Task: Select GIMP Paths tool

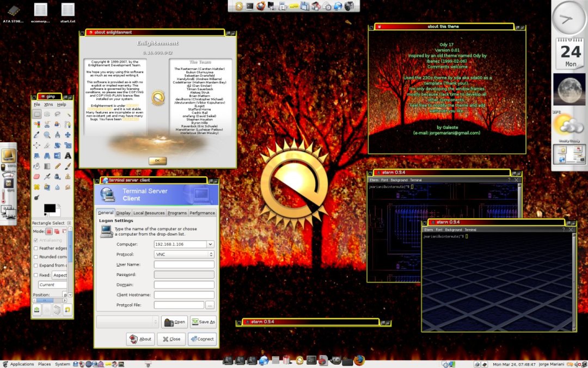Action: (68, 124)
